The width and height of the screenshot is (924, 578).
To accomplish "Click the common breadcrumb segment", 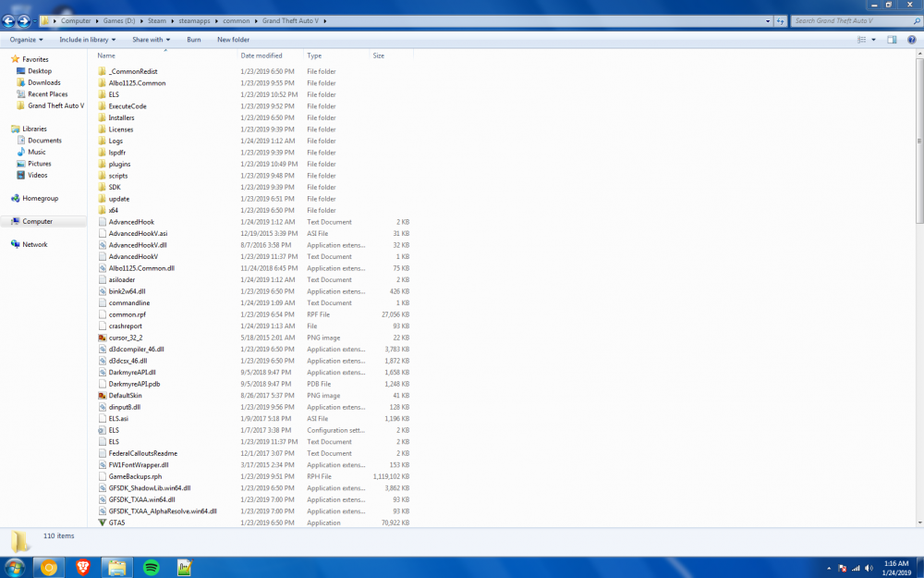I will (237, 20).
